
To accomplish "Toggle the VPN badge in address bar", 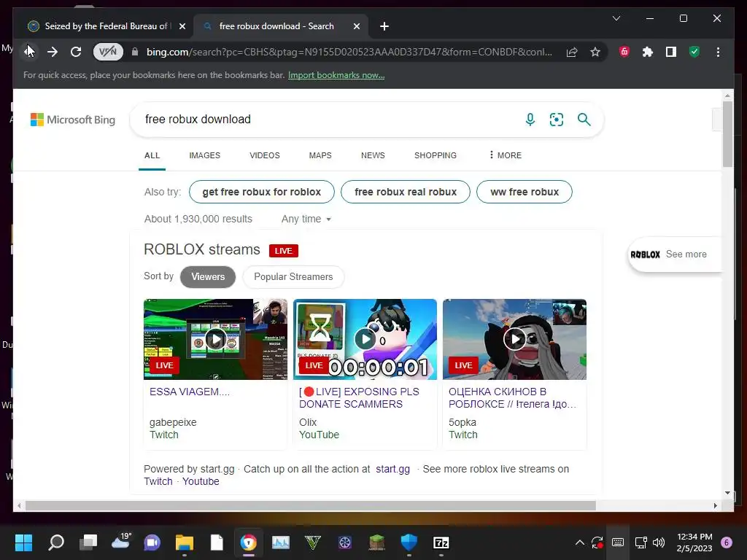I will pyautogui.click(x=108, y=52).
